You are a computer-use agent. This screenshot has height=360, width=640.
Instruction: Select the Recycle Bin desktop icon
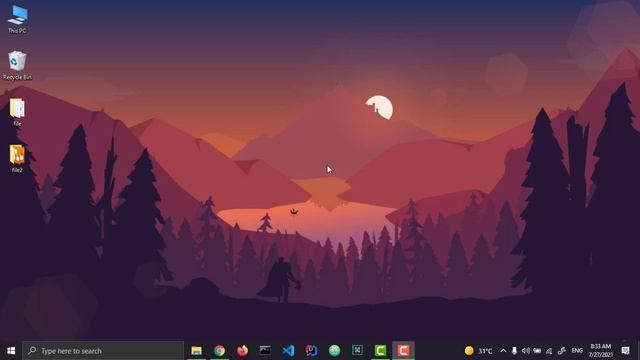[17, 65]
